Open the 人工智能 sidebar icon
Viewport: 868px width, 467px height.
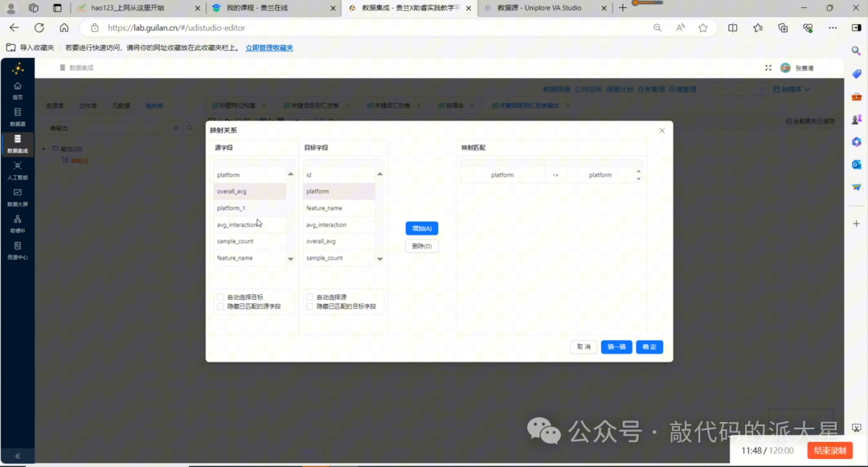[17, 170]
